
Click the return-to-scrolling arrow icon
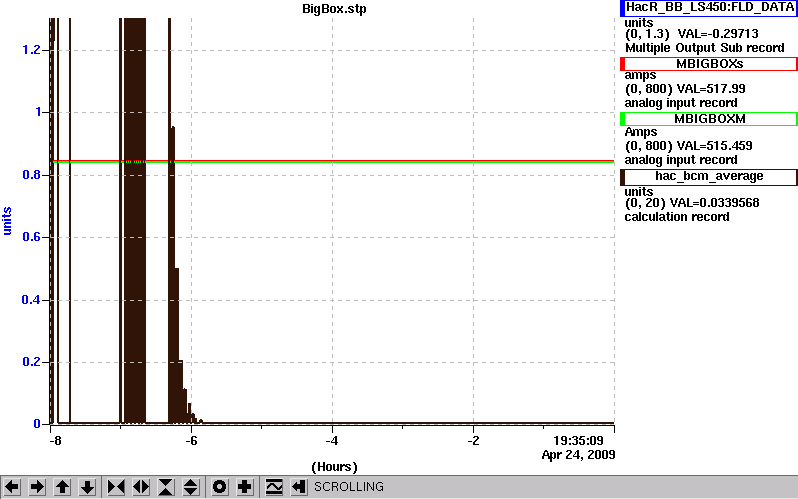299,487
